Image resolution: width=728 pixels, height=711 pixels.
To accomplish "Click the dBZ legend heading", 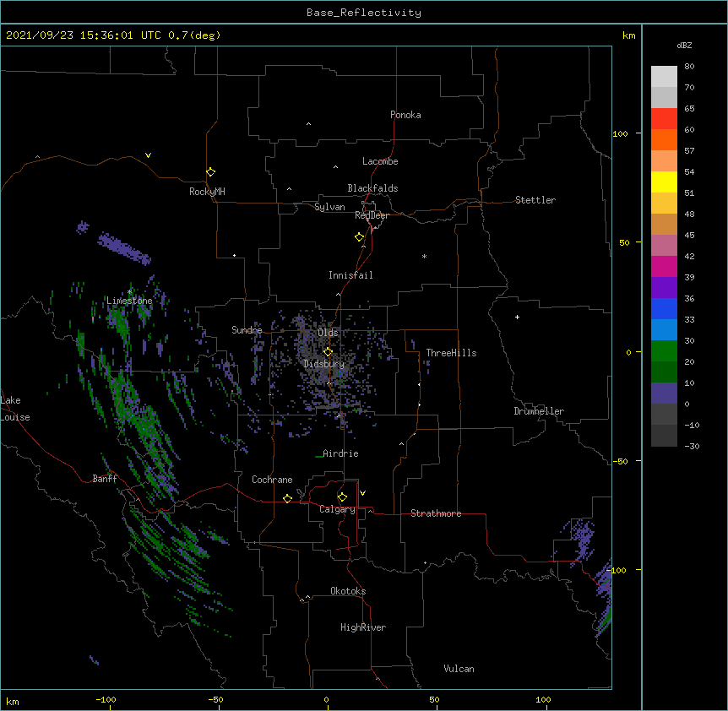I will [x=684, y=46].
